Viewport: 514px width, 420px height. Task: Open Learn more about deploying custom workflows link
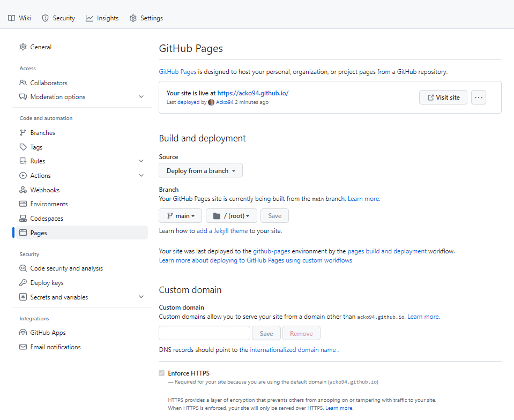255,260
